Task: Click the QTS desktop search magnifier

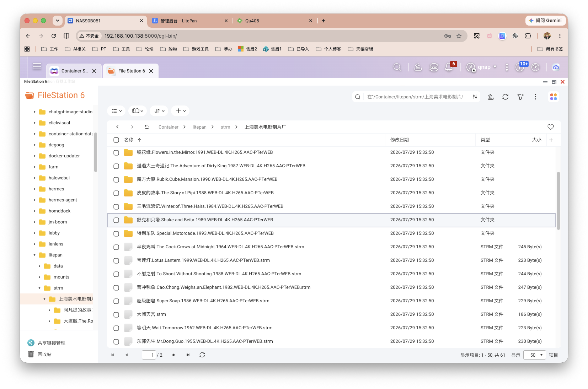Action: tap(397, 67)
